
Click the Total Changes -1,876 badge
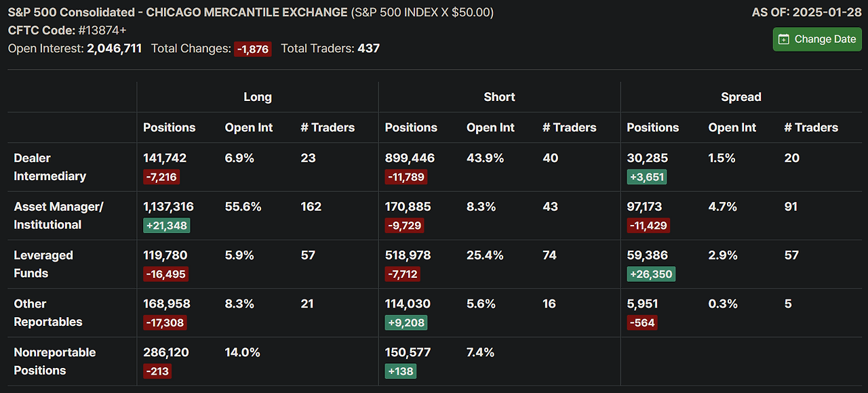(x=253, y=49)
